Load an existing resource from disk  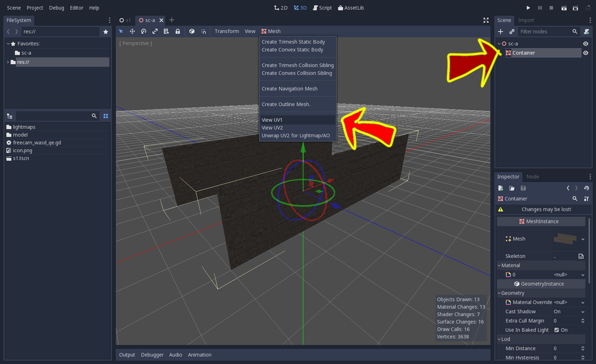click(512, 188)
